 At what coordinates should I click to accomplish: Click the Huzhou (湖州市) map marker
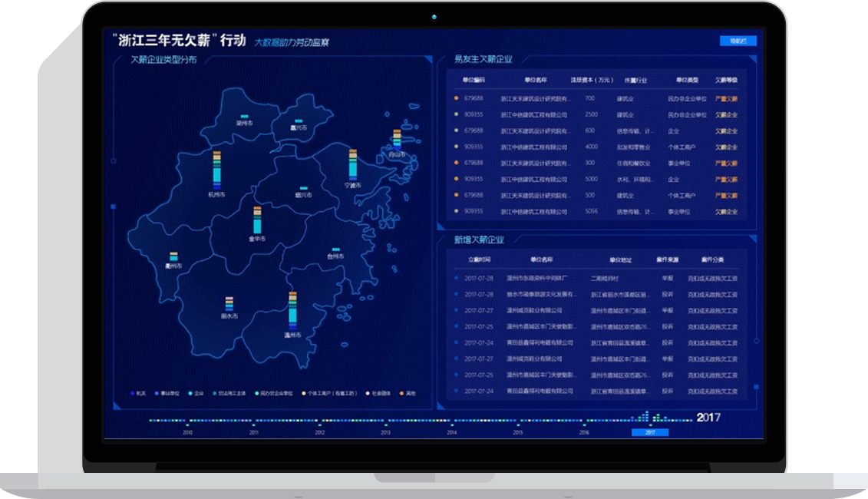244,117
